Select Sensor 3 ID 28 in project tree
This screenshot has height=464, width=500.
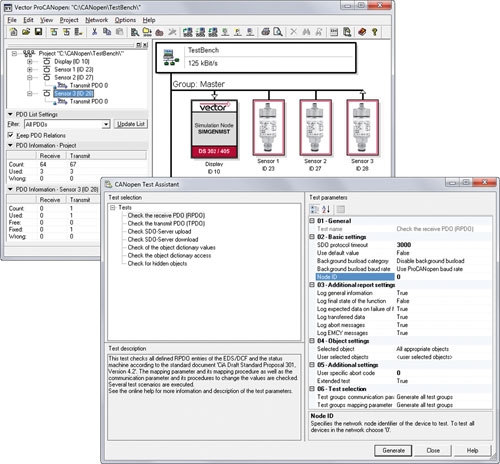tap(74, 93)
